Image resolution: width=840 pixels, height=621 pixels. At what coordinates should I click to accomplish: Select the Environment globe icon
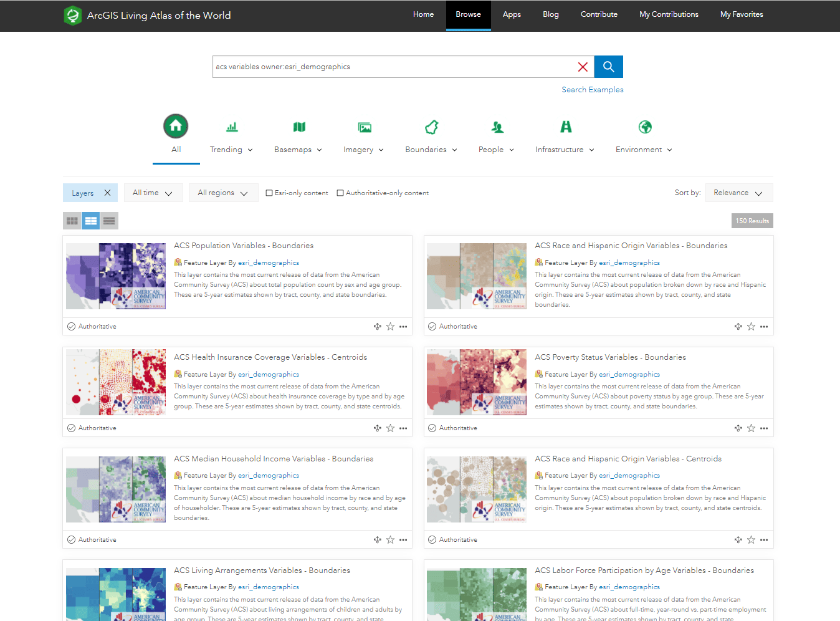pos(645,127)
